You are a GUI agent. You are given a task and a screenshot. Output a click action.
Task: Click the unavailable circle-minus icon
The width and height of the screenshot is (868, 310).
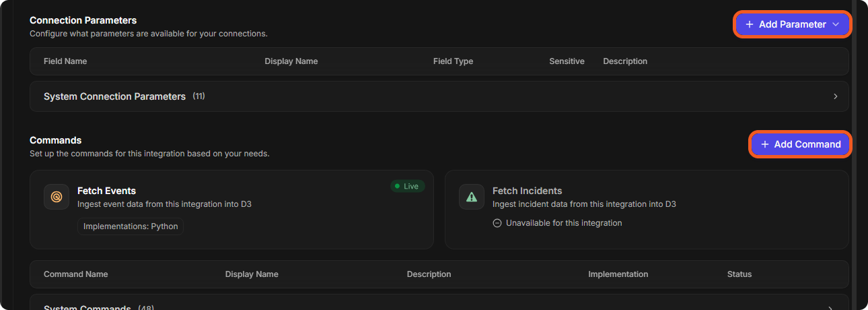[x=497, y=223]
